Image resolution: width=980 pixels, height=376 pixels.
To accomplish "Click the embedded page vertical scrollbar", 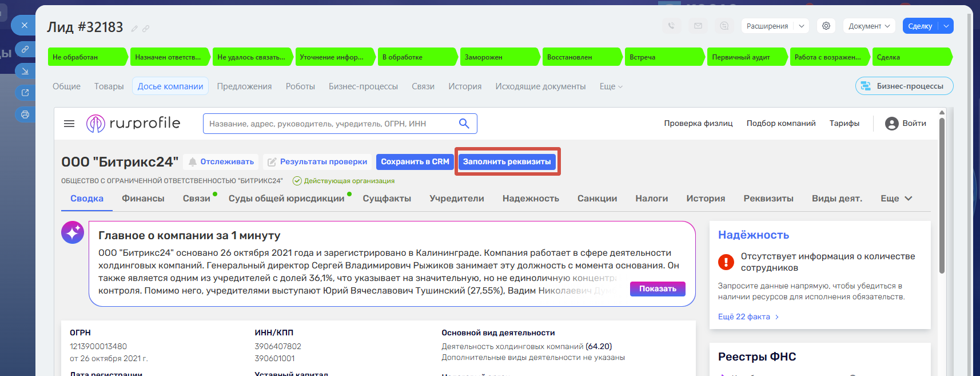I will (x=942, y=195).
